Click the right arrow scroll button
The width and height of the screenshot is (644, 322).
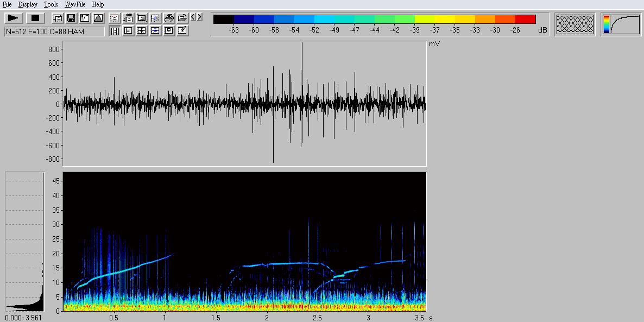coord(200,17)
